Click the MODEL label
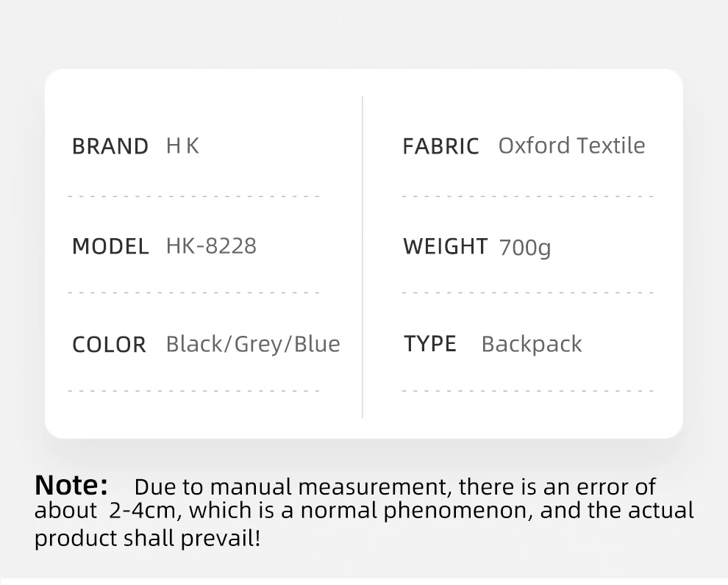The width and height of the screenshot is (728, 585). point(110,246)
